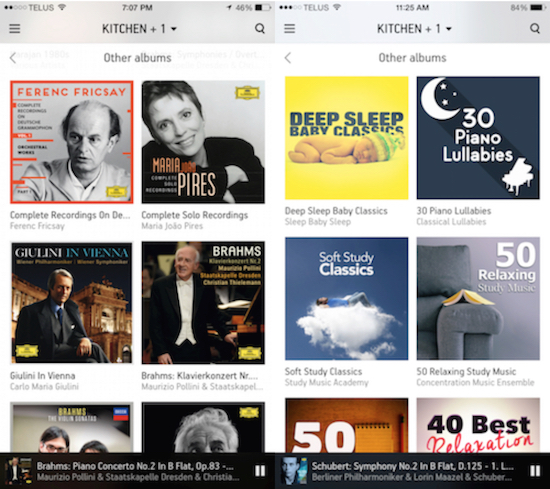The width and height of the screenshot is (550, 489).
Task: Tap artist 'Classical Lullabies'
Action: pos(451,222)
